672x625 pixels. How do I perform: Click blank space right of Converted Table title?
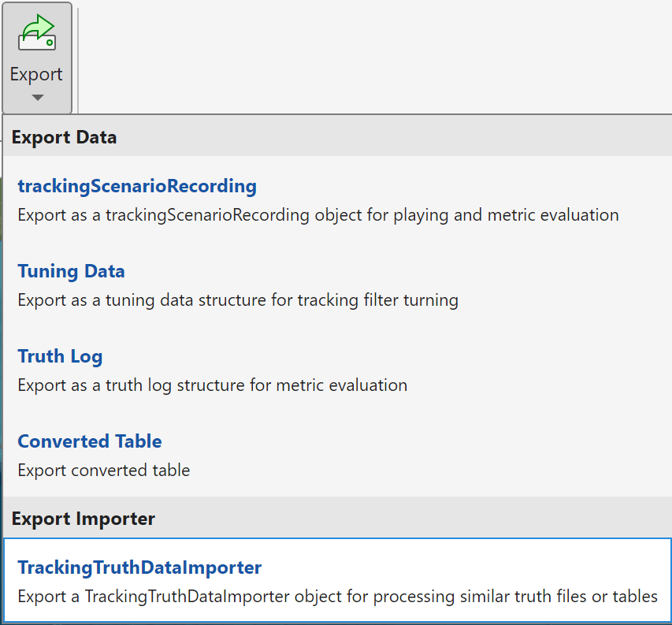coord(394,441)
